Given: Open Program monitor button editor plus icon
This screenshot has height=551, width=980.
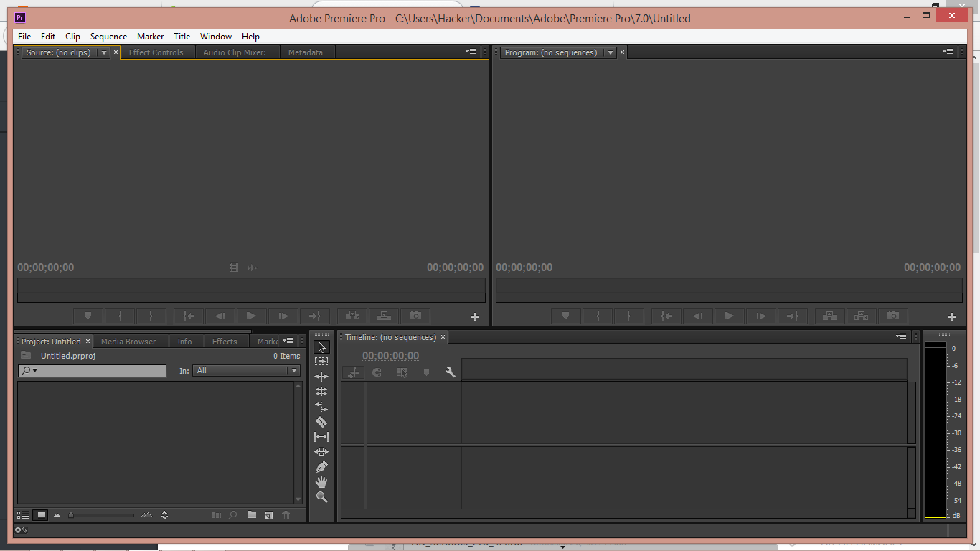Looking at the screenshot, I should 953,316.
